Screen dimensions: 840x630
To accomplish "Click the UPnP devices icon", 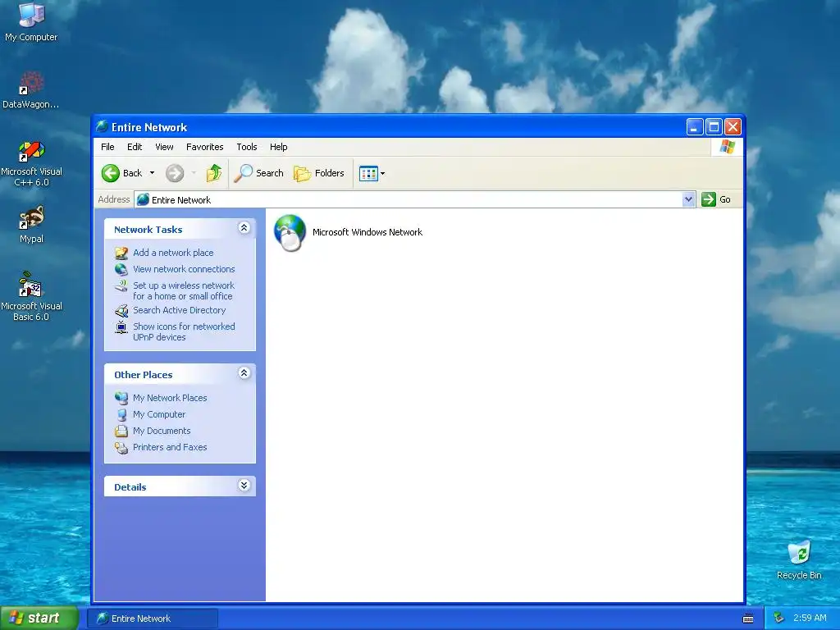I will (x=121, y=326).
